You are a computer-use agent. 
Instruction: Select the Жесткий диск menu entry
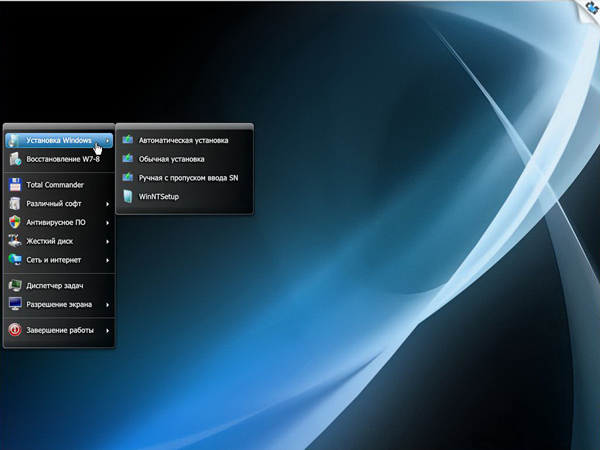tap(59, 241)
